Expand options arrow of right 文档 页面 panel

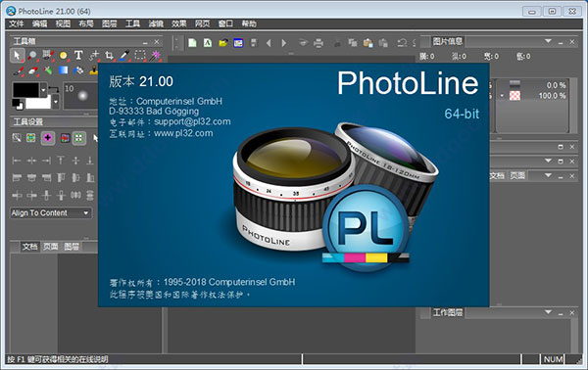tap(548, 175)
